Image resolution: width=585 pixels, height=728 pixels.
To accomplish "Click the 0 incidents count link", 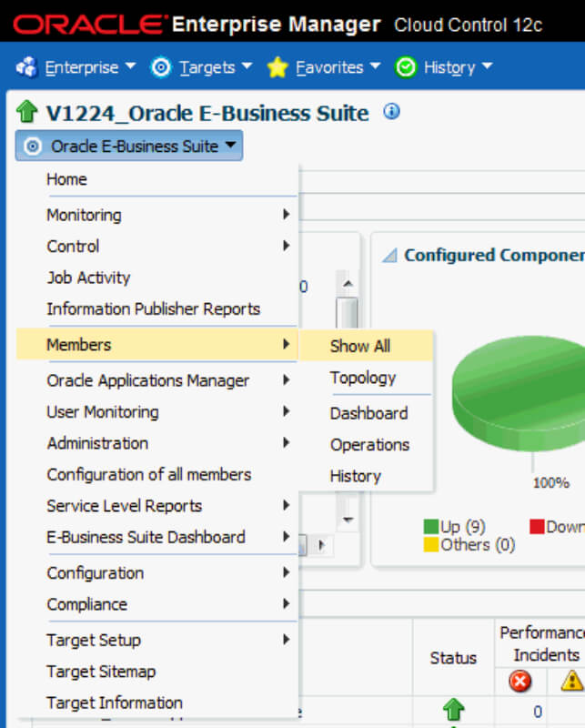I will click(538, 712).
